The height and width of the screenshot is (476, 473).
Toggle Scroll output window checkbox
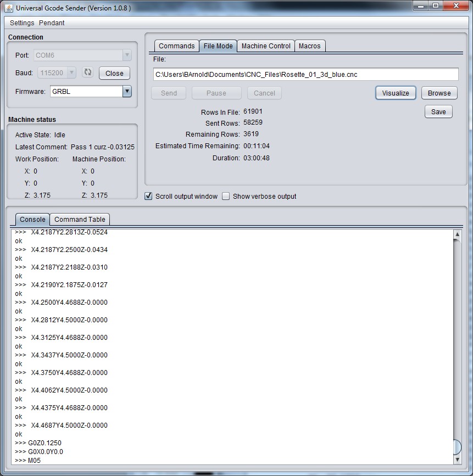tap(148, 196)
